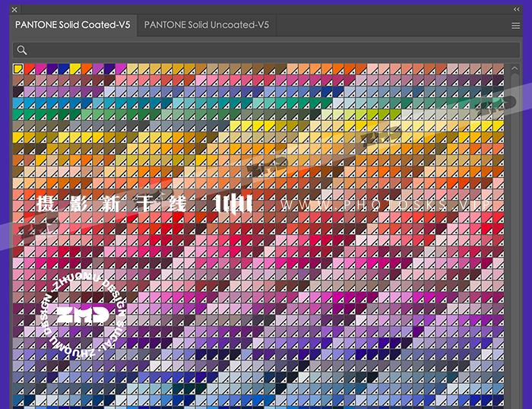Screen dimensions: 532x409
Task: Pick the highlighted yellow swatch in first row
Action: [x=18, y=69]
